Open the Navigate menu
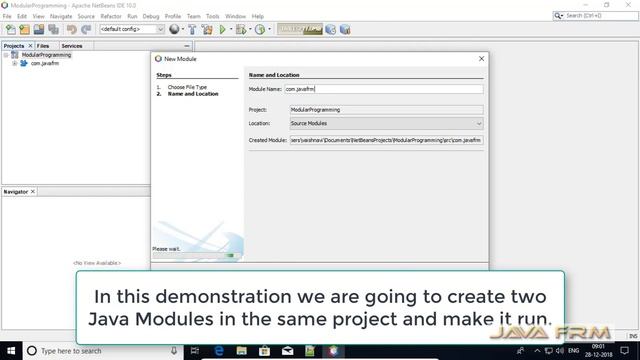Screen dimensions: 640x360 61,16
